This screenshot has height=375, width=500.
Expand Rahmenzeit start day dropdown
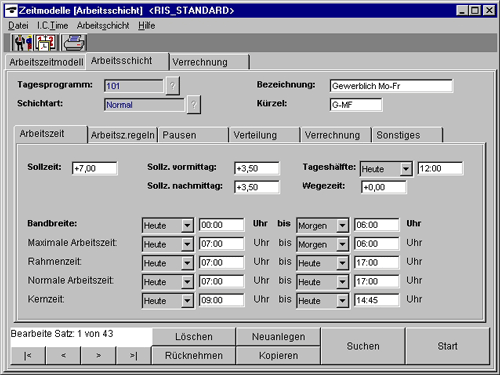[187, 263]
